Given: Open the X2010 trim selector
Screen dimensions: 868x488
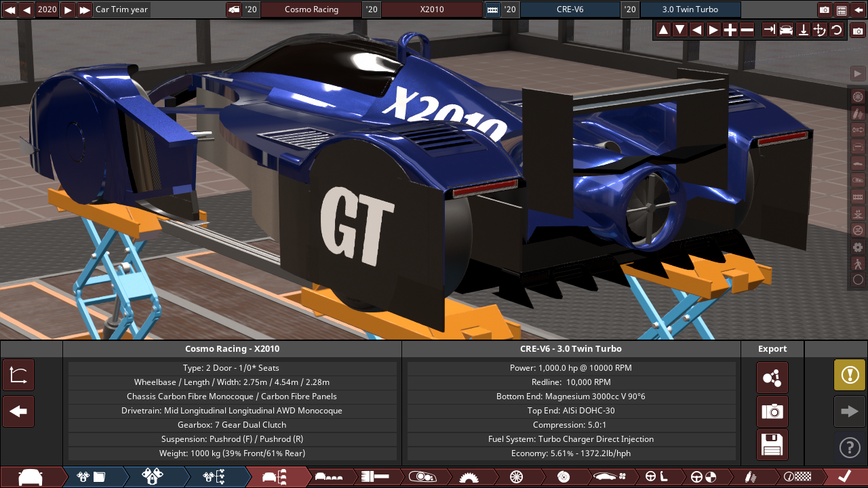Looking at the screenshot, I should coord(432,9).
